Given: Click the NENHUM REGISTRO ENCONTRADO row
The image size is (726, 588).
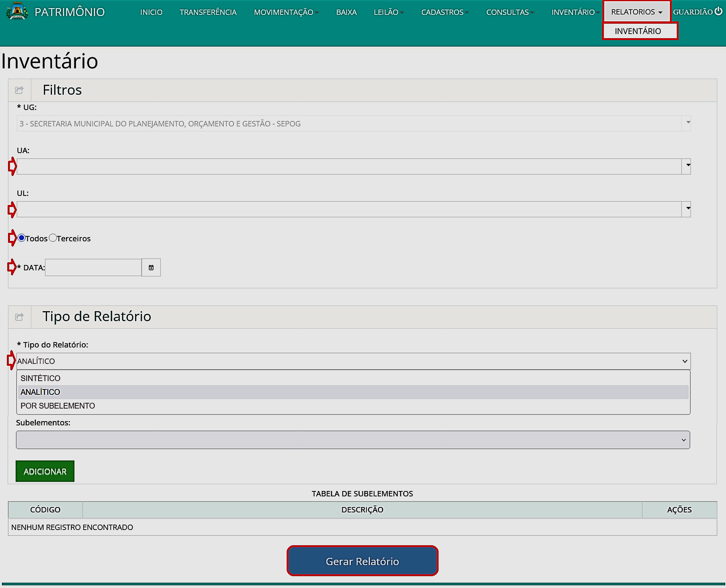Looking at the screenshot, I should click(x=363, y=527).
